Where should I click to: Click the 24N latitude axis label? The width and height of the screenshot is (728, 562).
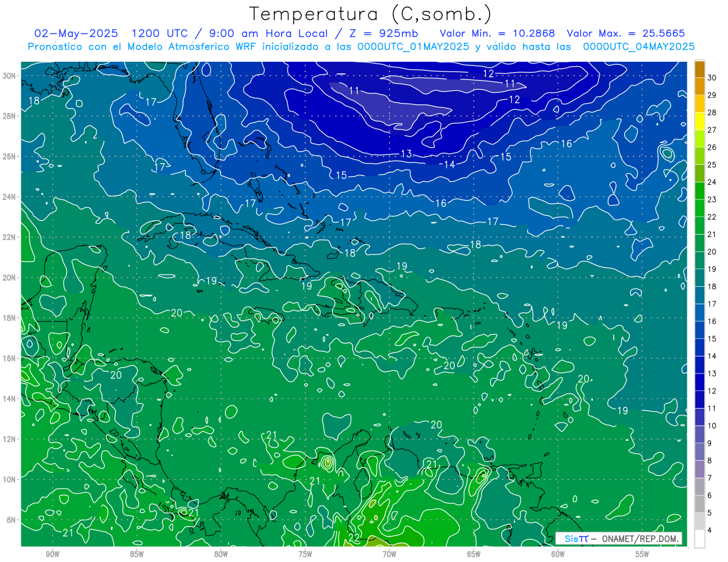point(9,196)
